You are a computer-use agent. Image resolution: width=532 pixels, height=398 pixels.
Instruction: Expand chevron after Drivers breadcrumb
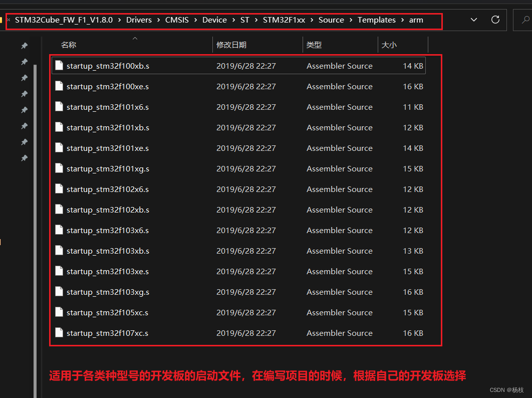pos(158,20)
